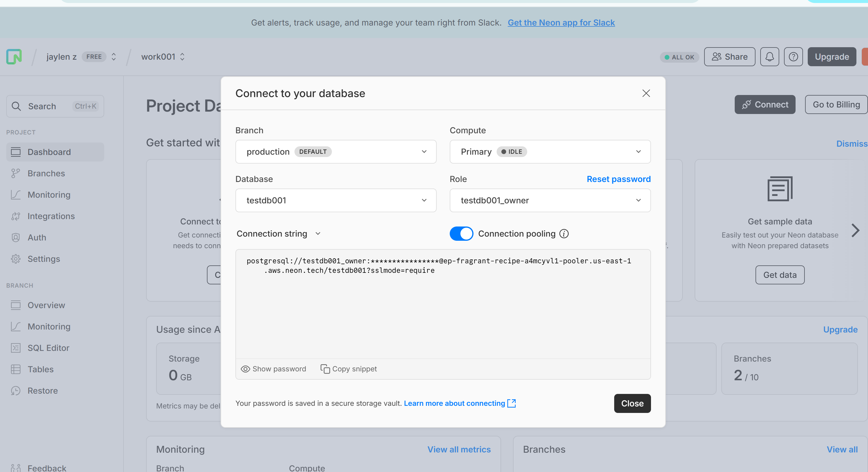Show password via the eye icon
868x472 pixels.
[245, 369]
